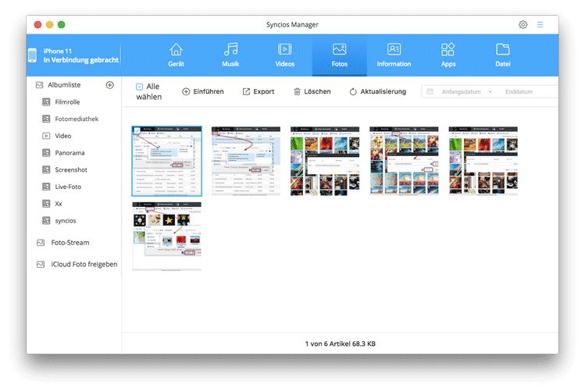585x392 pixels.
Task: Select the third photo thumbnail in the first row
Action: 325,161
